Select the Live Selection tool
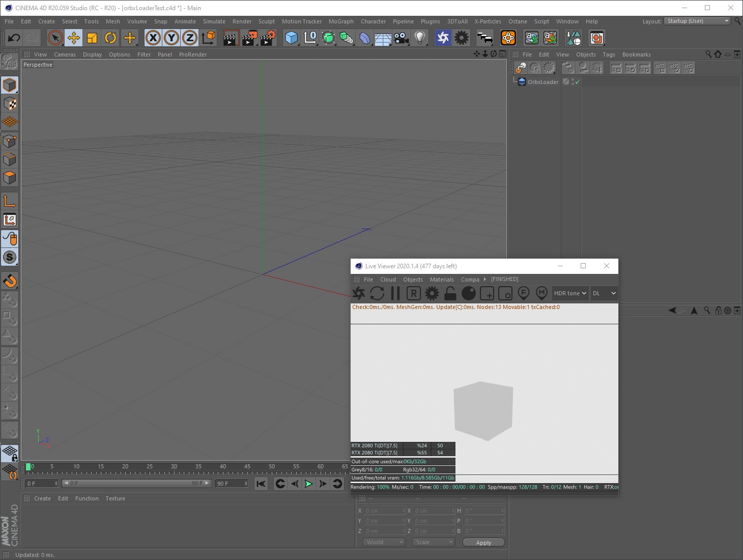 [x=55, y=38]
